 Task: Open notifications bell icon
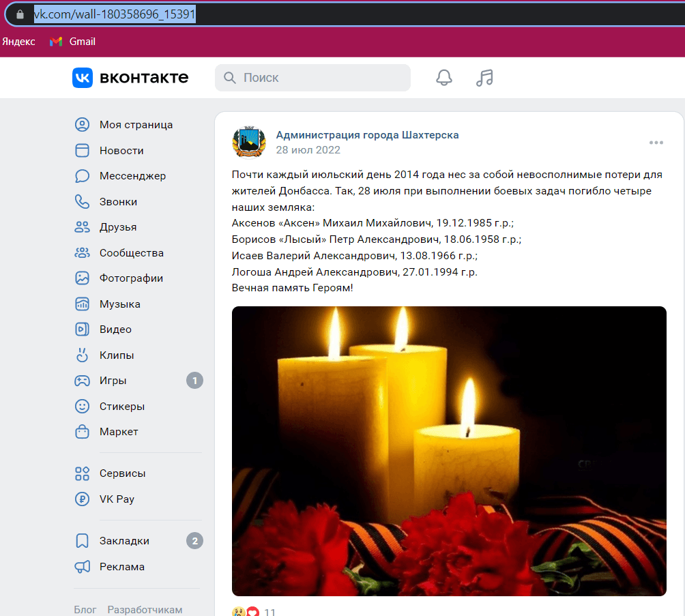(x=444, y=78)
